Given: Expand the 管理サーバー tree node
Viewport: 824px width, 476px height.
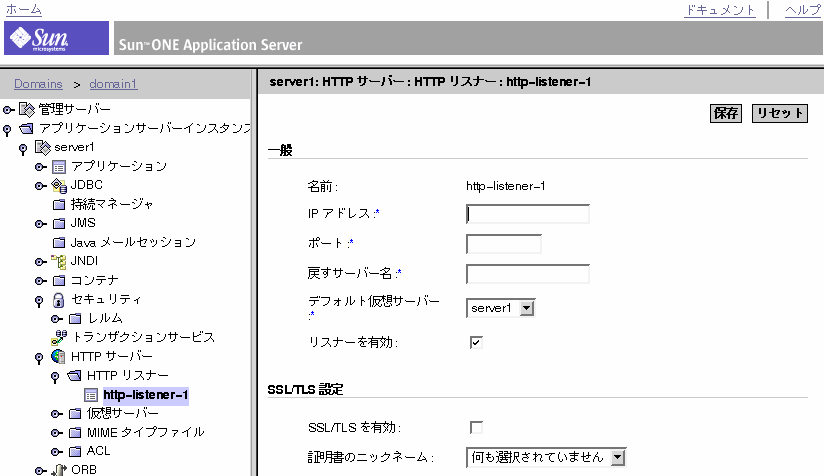Looking at the screenshot, I should click(8, 110).
